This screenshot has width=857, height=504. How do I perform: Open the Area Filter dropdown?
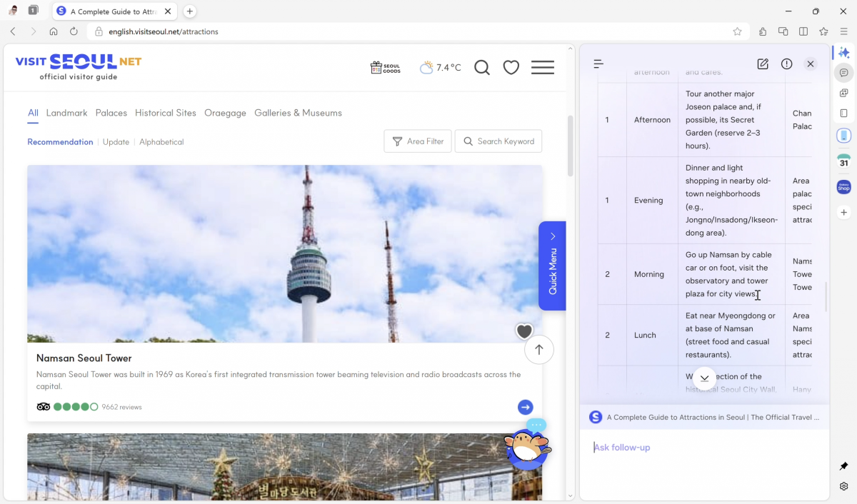(x=418, y=141)
